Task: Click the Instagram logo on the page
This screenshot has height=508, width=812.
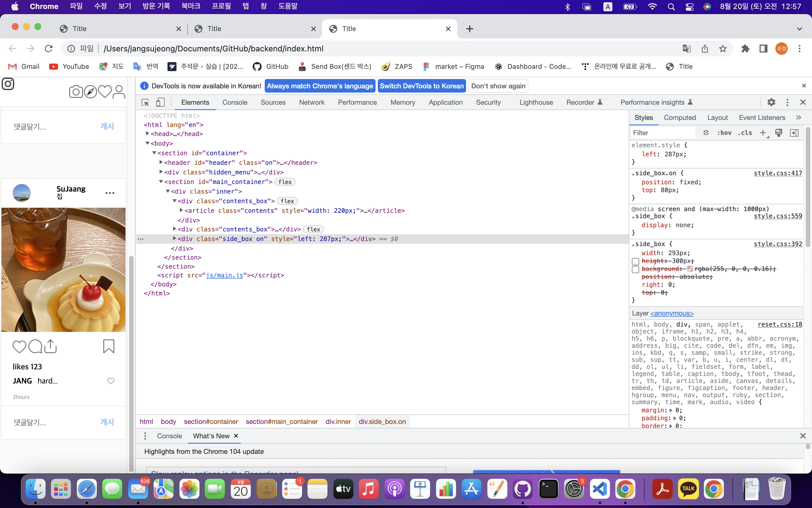Action: [x=8, y=84]
